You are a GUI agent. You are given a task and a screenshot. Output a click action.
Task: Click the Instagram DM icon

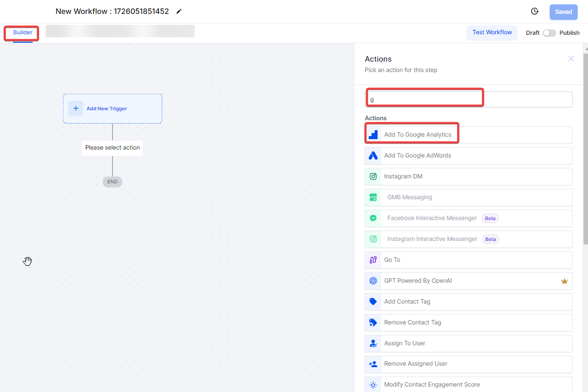[373, 176]
